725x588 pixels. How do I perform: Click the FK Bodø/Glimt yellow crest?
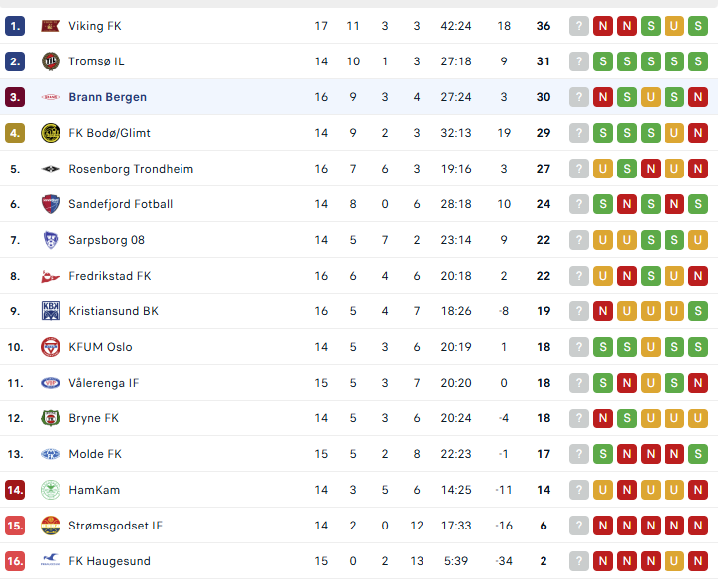pos(50,133)
